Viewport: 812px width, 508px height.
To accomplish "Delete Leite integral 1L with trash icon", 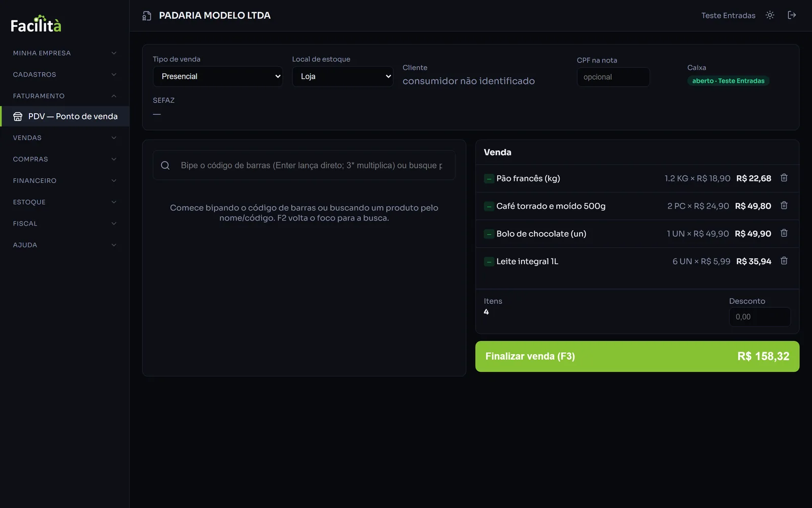I will [784, 261].
